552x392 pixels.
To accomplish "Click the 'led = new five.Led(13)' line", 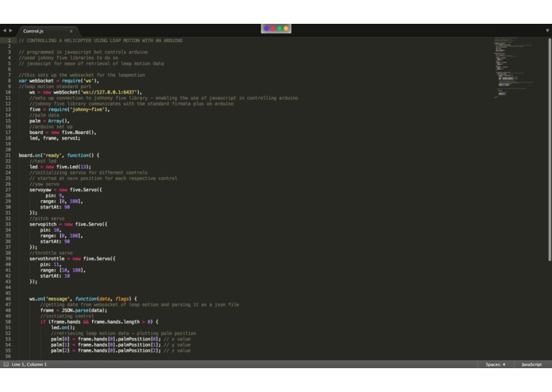I will coord(60,167).
